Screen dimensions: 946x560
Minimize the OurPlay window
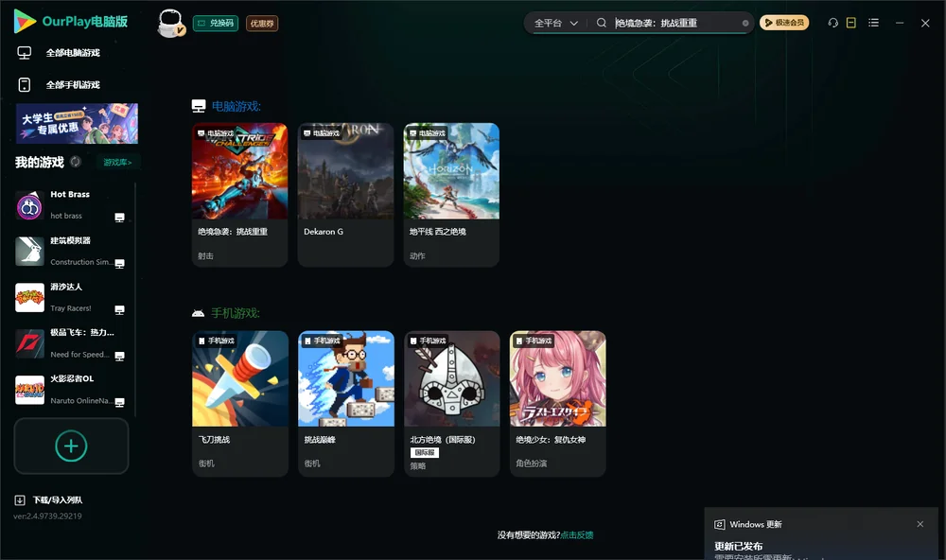coord(900,23)
